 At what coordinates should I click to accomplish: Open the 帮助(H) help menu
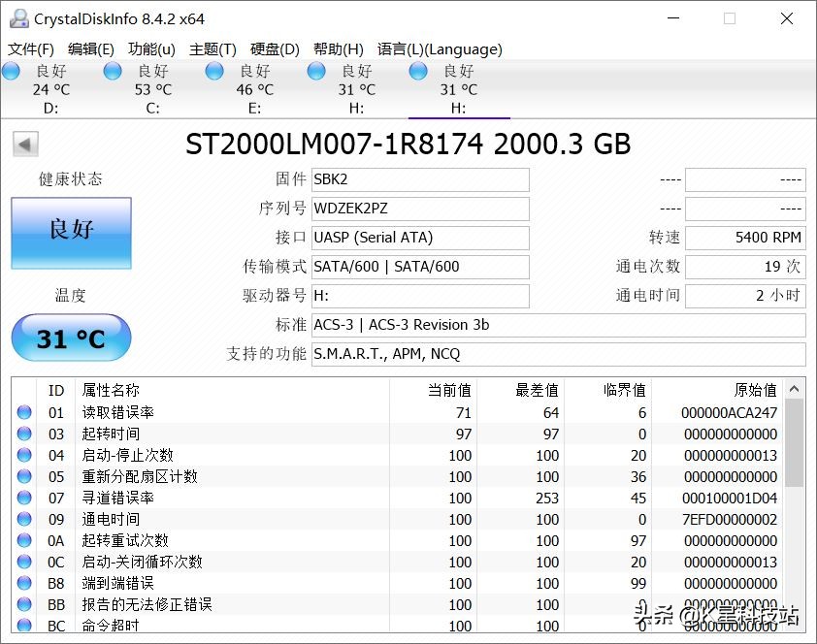tap(336, 48)
